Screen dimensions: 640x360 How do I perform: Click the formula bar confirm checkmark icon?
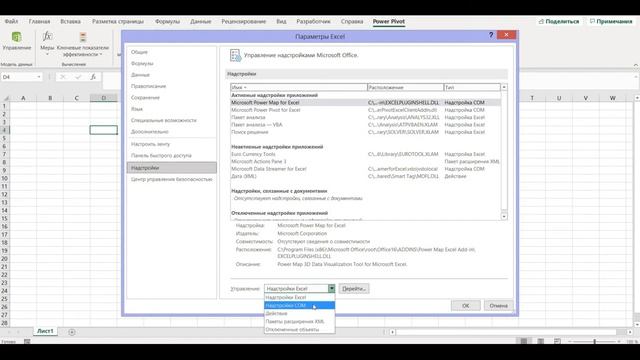tap(78, 77)
